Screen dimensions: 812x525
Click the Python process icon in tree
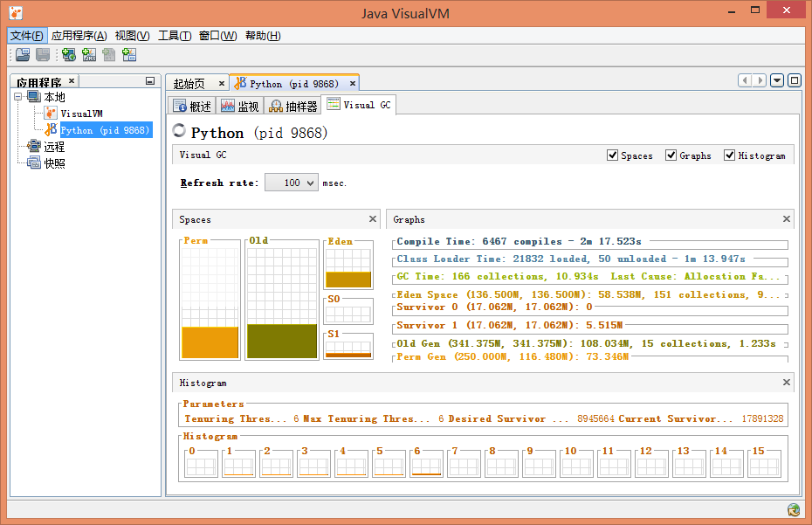pyautogui.click(x=51, y=129)
